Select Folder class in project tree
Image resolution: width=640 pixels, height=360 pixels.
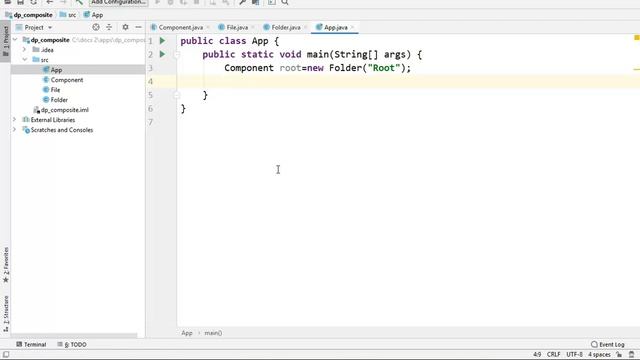[x=55, y=100]
